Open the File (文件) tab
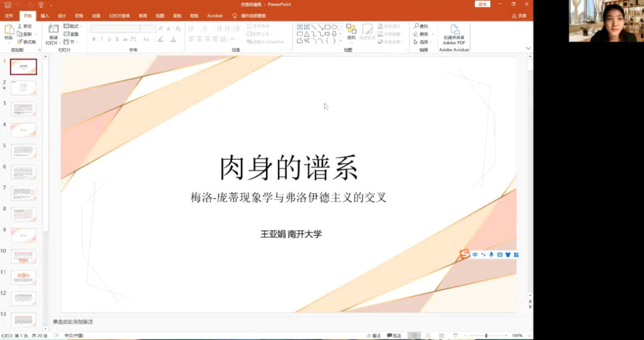This screenshot has width=644, height=340. tap(8, 16)
